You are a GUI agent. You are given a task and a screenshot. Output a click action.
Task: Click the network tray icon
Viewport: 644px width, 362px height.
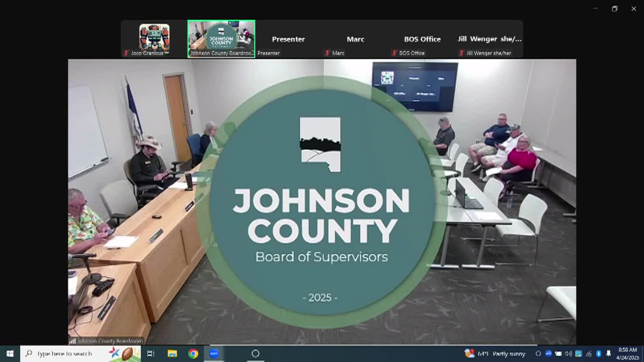pos(588,353)
